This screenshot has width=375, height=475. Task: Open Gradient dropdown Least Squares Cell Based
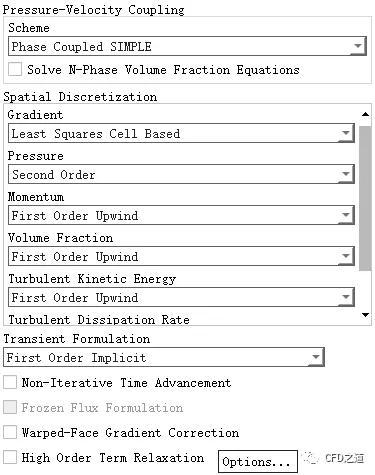(181, 133)
